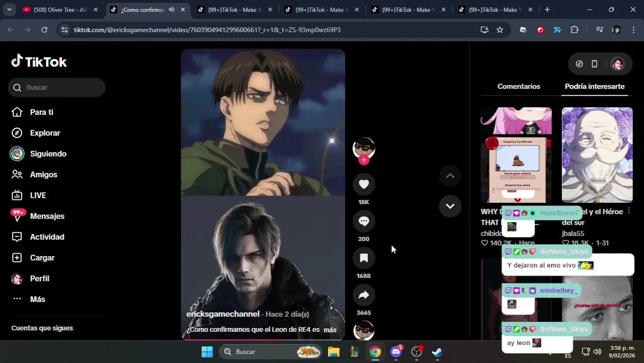
Task: Open the Extensions puzzle icon
Action: point(574,30)
